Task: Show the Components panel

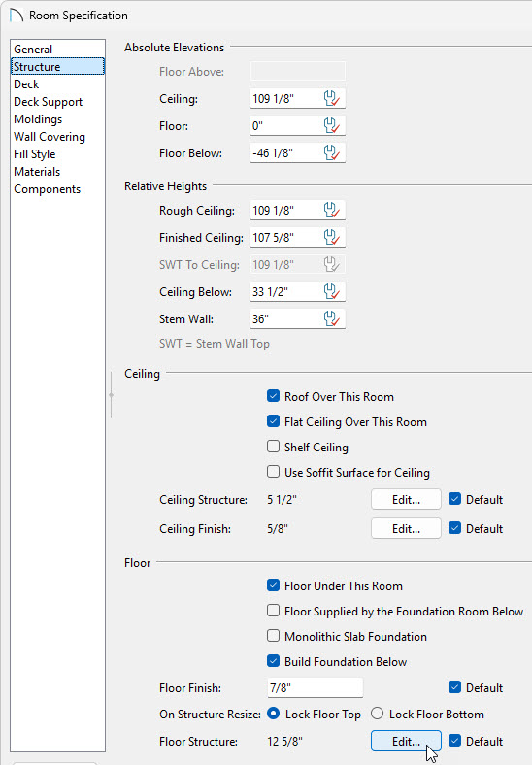Action: coord(57,189)
